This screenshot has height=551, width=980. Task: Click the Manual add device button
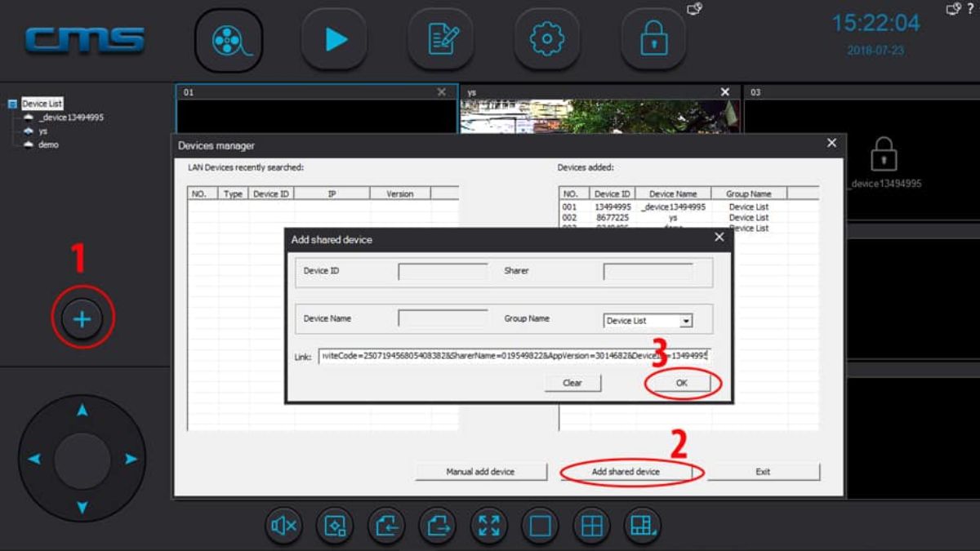[480, 471]
